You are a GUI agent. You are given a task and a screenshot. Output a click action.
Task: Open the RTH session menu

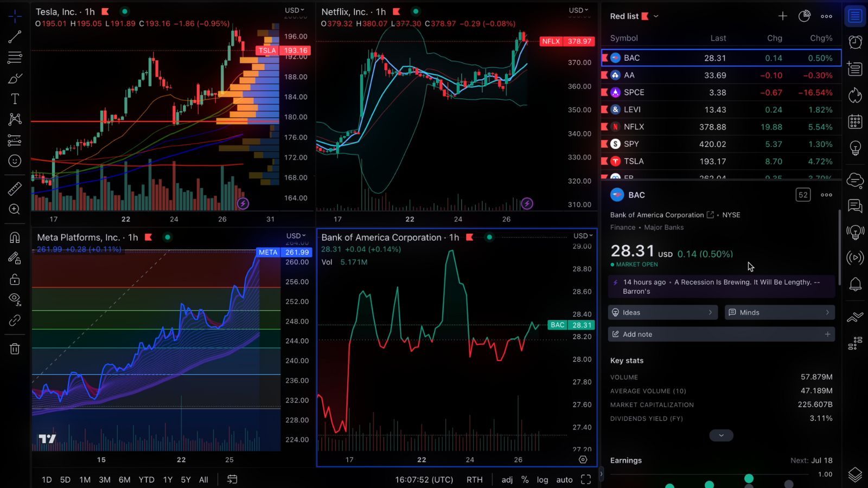click(x=475, y=479)
